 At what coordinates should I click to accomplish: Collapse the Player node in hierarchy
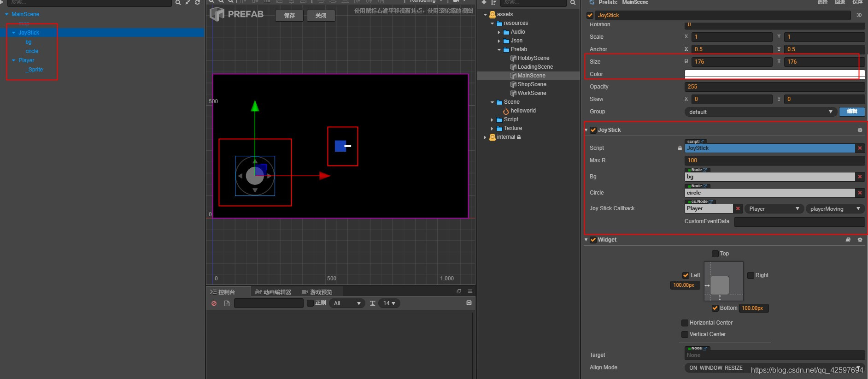point(14,60)
